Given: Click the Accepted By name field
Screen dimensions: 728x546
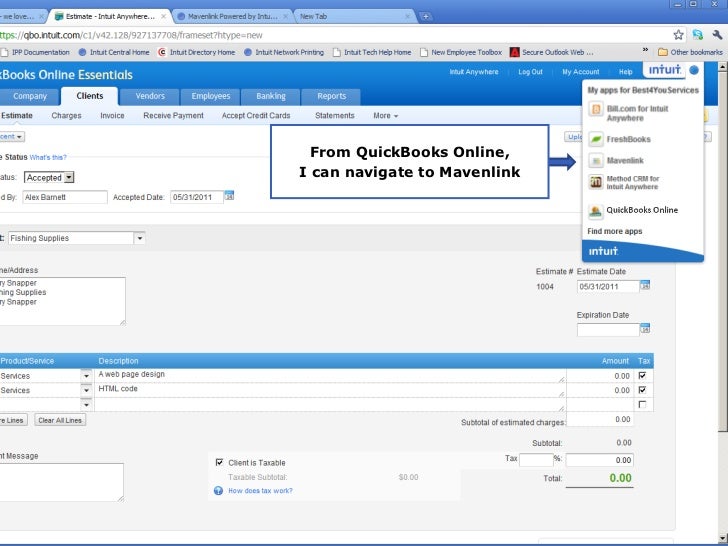Looking at the screenshot, I should point(65,197).
